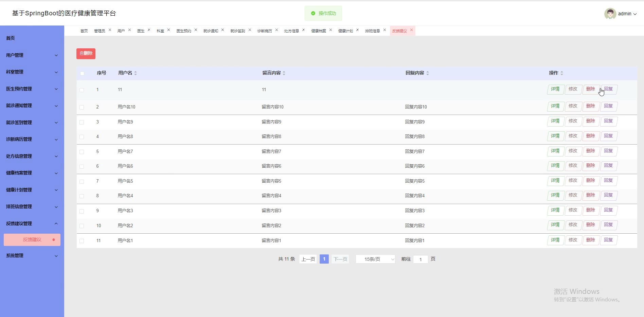Switch to the 医生预约 tab

coord(184,31)
